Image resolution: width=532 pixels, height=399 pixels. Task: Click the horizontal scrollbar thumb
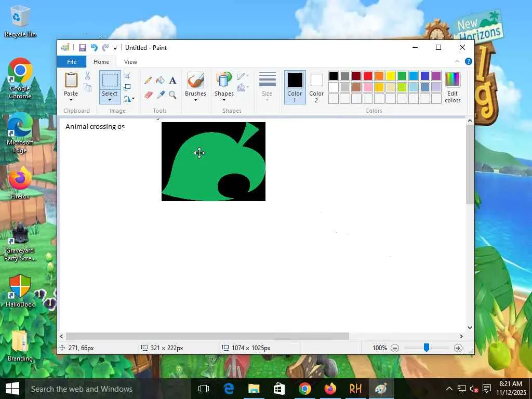click(x=207, y=336)
